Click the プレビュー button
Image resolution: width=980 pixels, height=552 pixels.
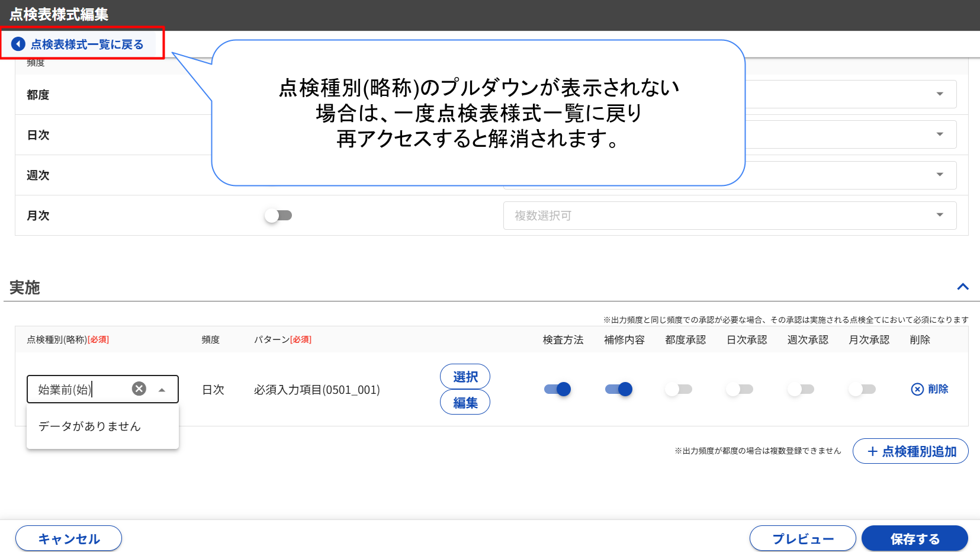(802, 538)
